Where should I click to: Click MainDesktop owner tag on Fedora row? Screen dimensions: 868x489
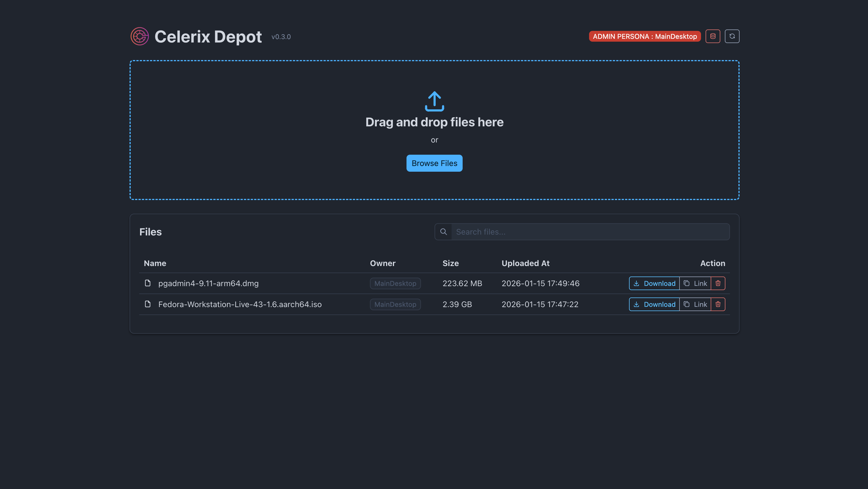pos(395,304)
